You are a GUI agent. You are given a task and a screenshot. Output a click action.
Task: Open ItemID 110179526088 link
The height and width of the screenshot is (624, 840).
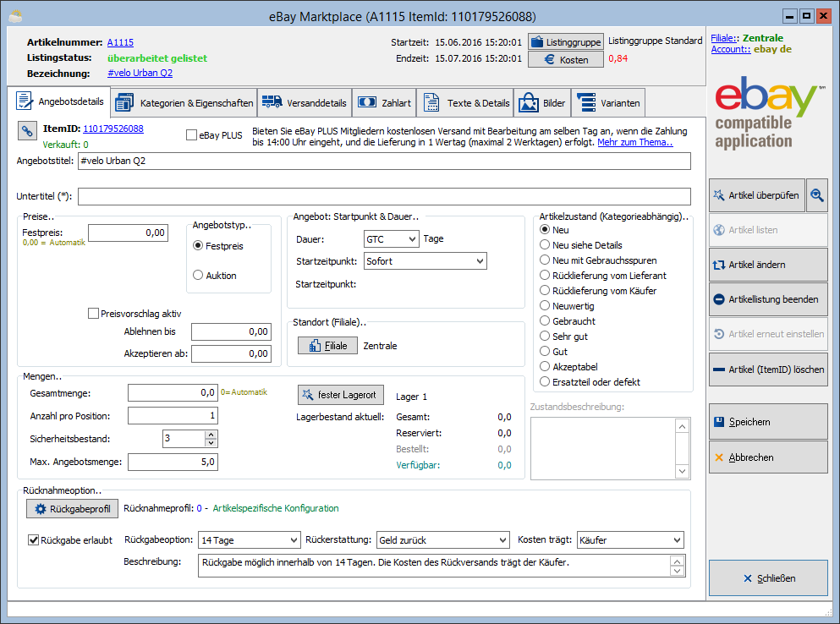113,129
